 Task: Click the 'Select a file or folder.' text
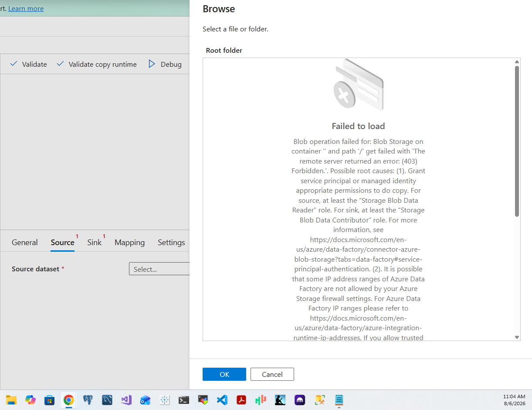235,29
